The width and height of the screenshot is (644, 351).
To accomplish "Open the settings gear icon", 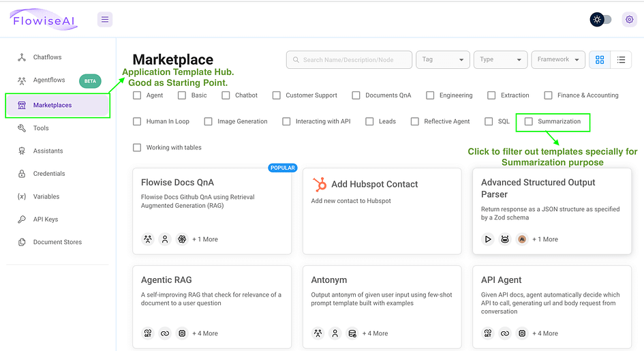I will point(629,19).
